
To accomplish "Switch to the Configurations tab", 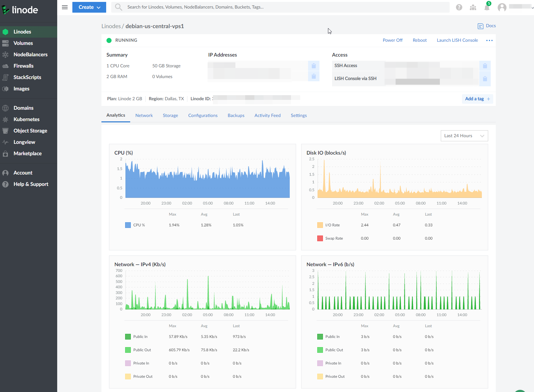I will tap(203, 115).
